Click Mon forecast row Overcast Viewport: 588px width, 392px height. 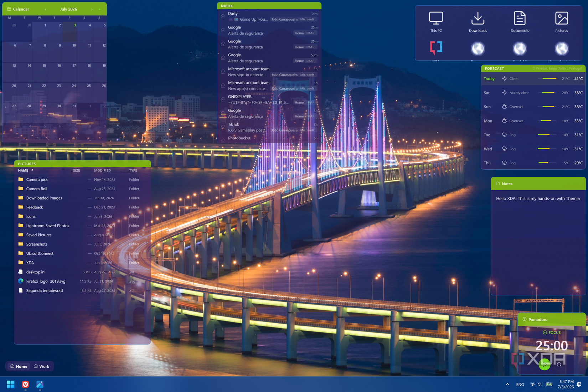[533, 121]
